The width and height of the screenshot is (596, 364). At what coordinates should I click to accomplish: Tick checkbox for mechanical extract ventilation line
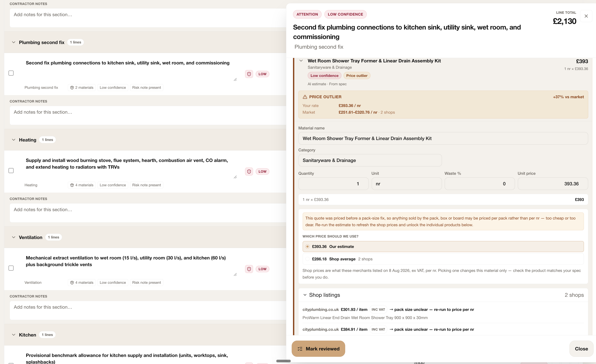coord(11,268)
